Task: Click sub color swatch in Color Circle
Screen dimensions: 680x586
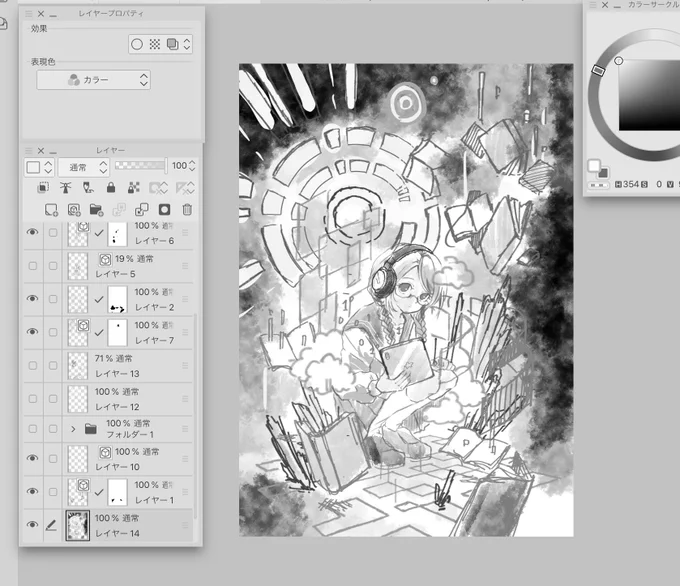Action: tap(603, 173)
